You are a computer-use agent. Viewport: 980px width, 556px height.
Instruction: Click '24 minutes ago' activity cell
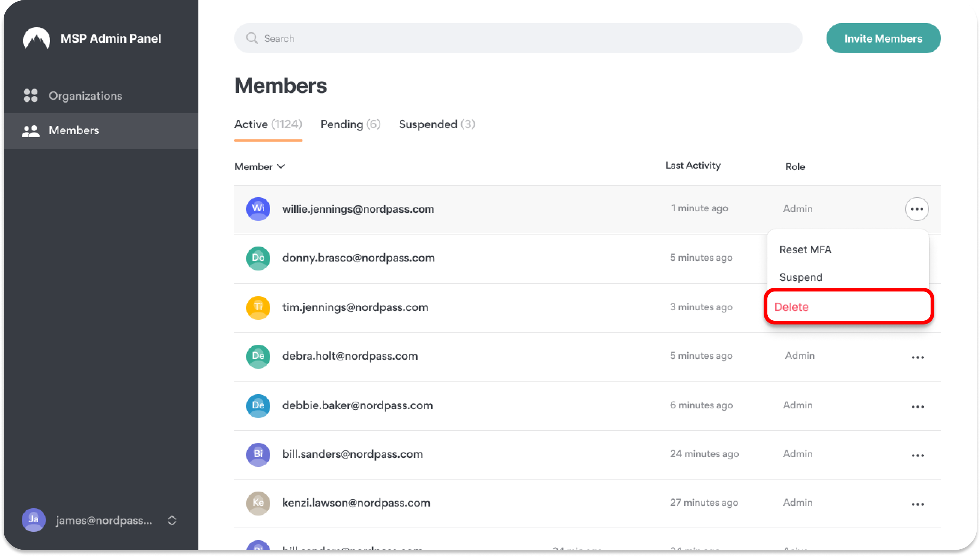[x=704, y=454]
